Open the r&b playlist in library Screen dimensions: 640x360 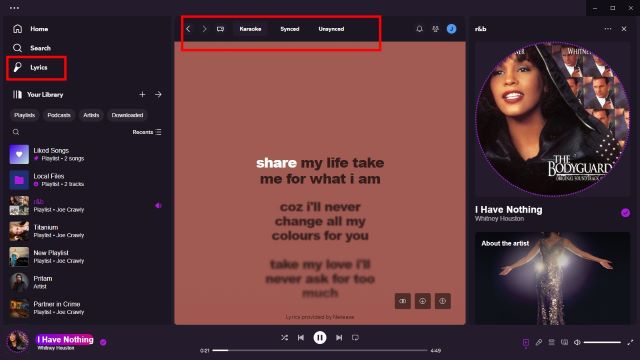[86, 206]
